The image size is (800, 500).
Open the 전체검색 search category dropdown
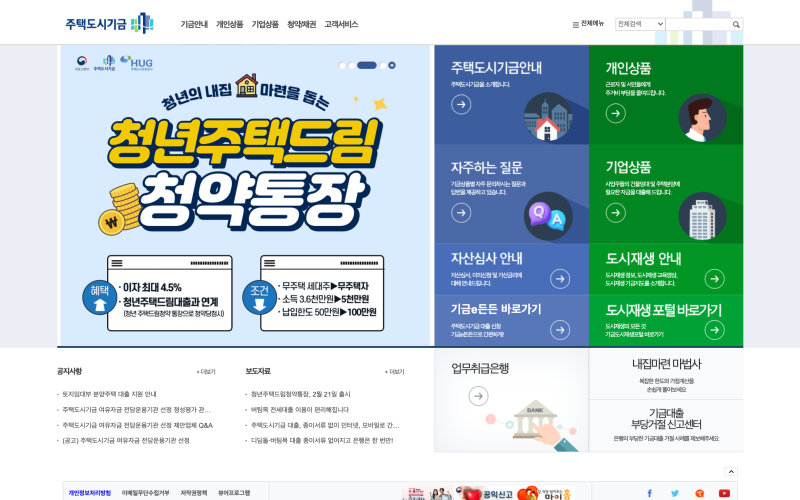(640, 24)
